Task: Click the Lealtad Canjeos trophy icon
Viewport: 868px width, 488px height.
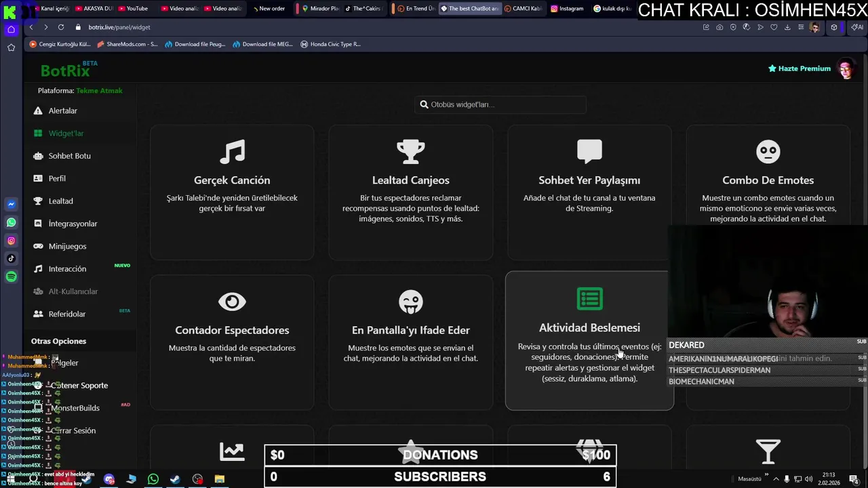Action: (411, 152)
